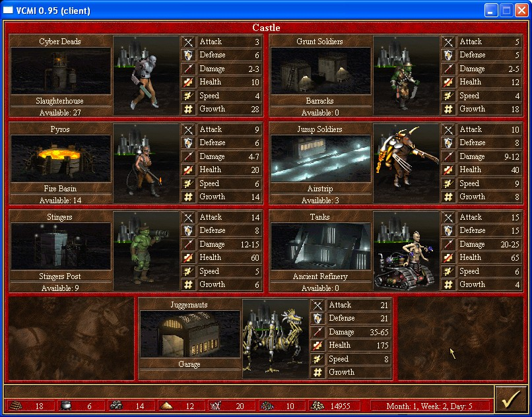Click the 'Juggernauts' name label
The width and height of the screenshot is (532, 417).
point(189,305)
